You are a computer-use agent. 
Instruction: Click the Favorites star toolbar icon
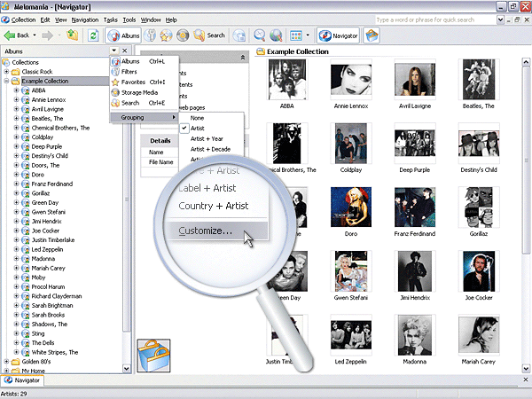point(167,35)
